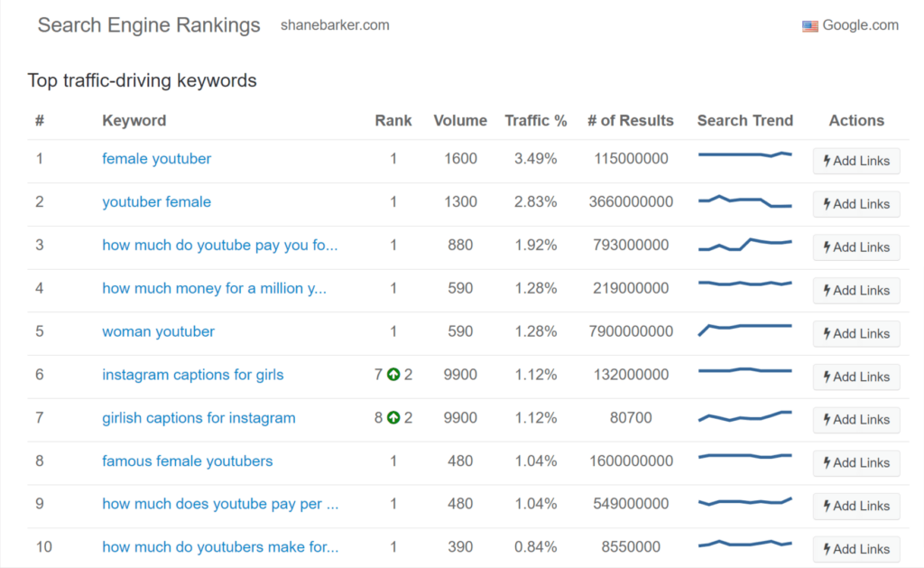
Task: Click the 0.84% traffic value
Action: pyautogui.click(x=536, y=546)
